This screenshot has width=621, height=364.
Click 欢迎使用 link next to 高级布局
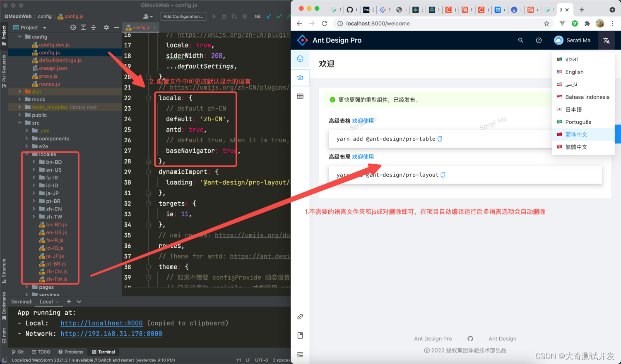pos(363,157)
